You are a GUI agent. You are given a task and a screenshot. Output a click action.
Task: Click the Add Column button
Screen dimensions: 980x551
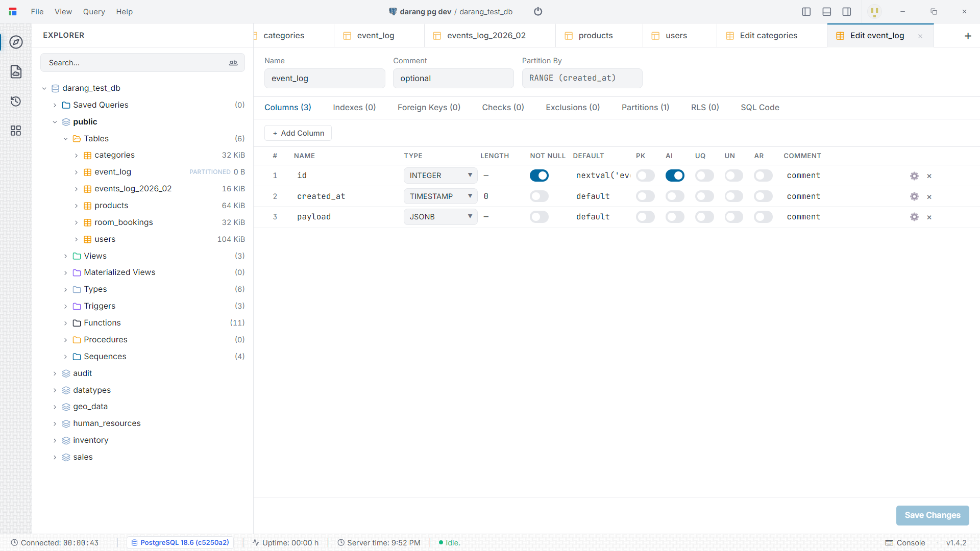298,133
